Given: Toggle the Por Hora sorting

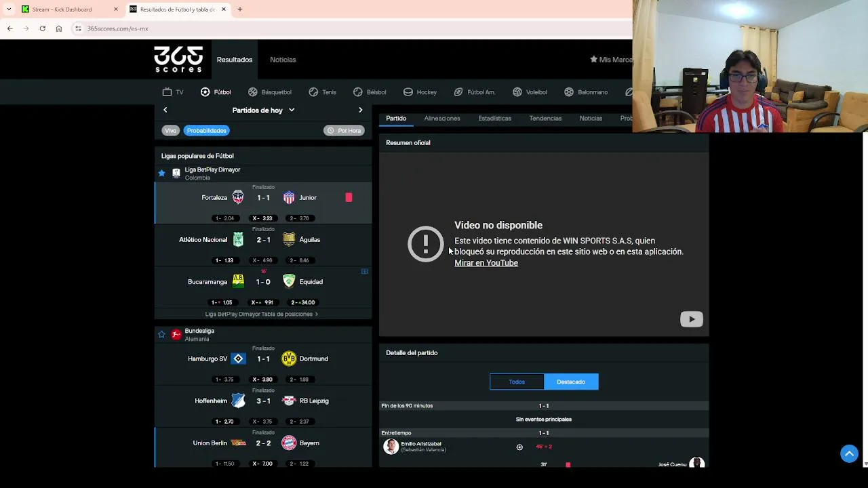Looking at the screenshot, I should [x=344, y=130].
